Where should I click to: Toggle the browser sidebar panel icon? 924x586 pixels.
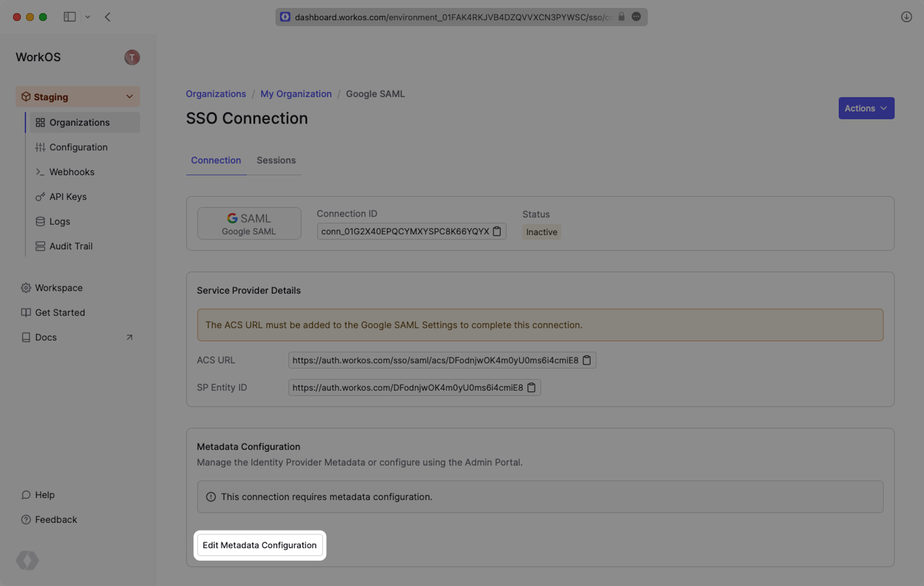70,17
